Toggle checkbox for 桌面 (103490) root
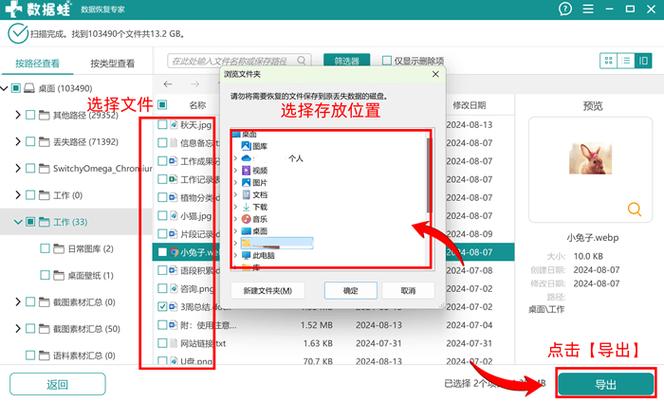This screenshot has width=664, height=401. pos(16,88)
